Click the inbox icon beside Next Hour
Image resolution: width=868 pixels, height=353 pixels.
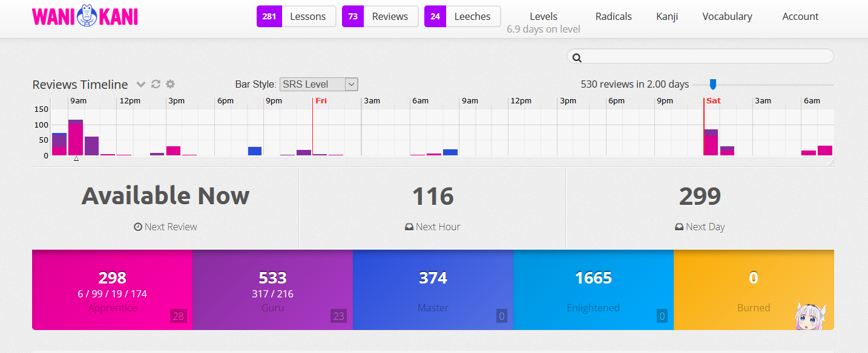tap(409, 227)
